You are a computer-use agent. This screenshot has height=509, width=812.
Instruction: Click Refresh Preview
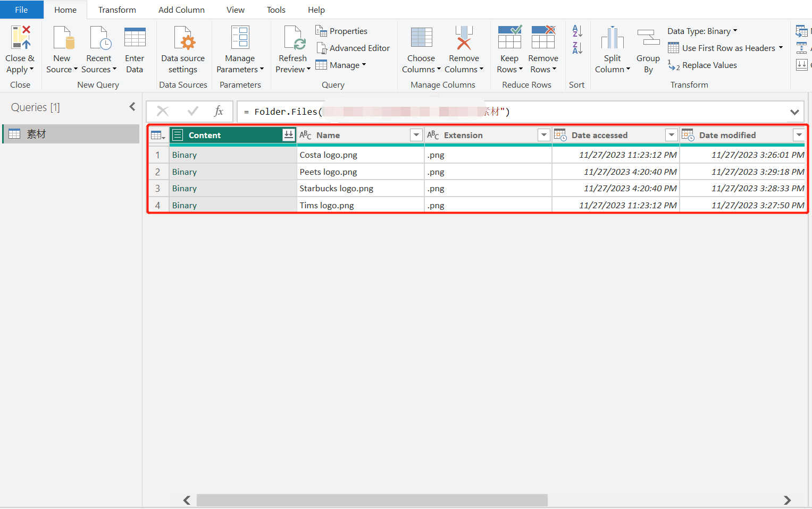[292, 48]
